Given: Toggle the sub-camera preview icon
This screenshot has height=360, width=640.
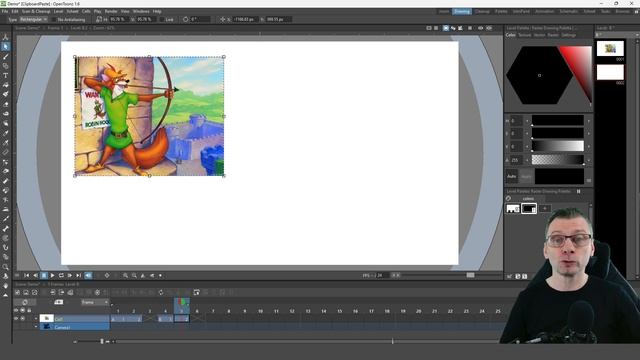Looking at the screenshot, I should pyautogui.click(x=489, y=28).
